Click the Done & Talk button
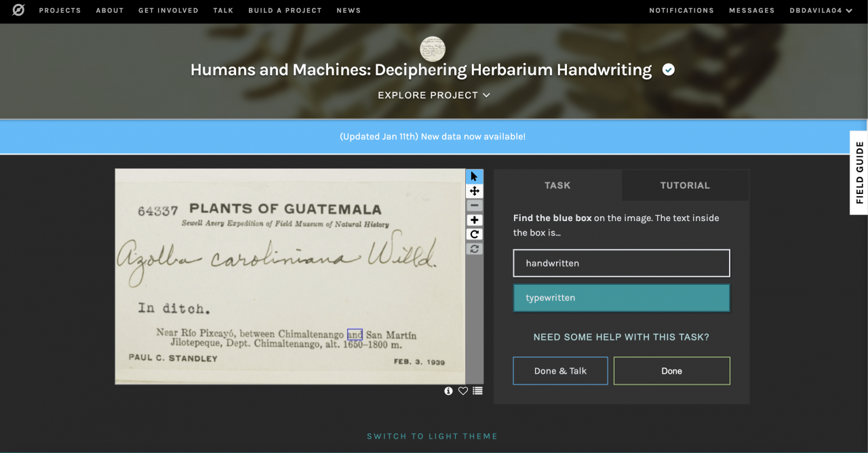Image resolution: width=868 pixels, height=453 pixels. click(x=560, y=371)
